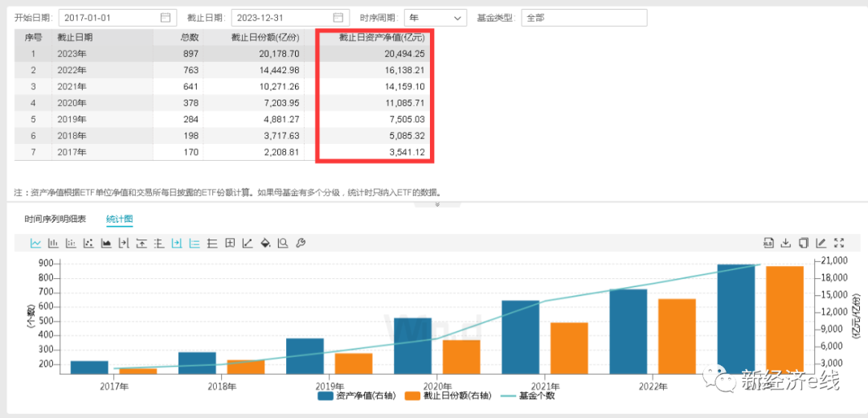
Task: Switch to 时间序列明细表 tab
Action: coord(55,219)
